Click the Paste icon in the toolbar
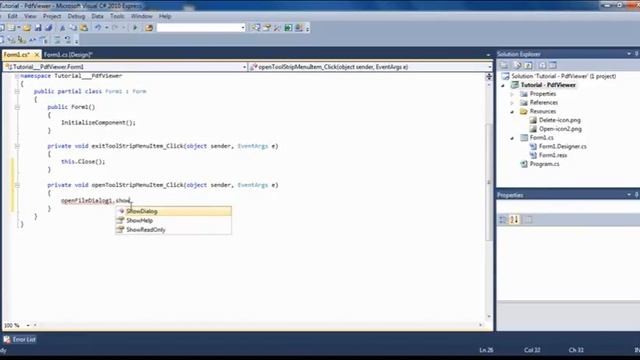 pos(84,28)
